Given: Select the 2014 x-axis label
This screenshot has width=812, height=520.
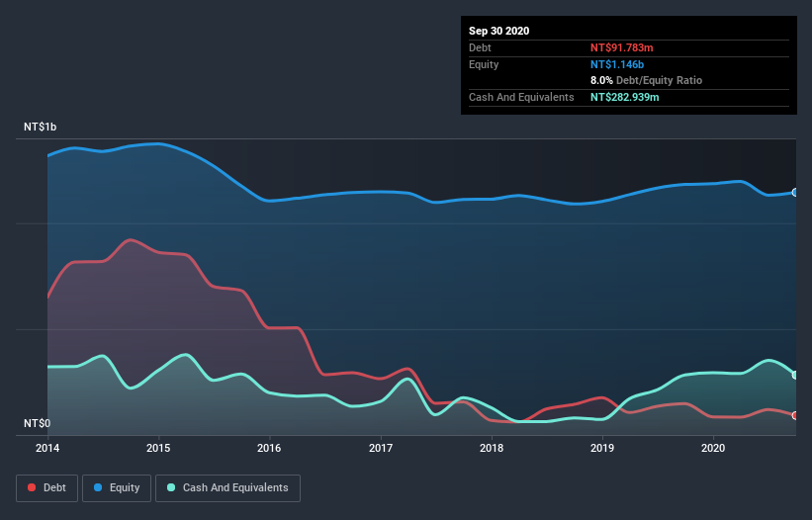Looking at the screenshot, I should pos(47,448).
